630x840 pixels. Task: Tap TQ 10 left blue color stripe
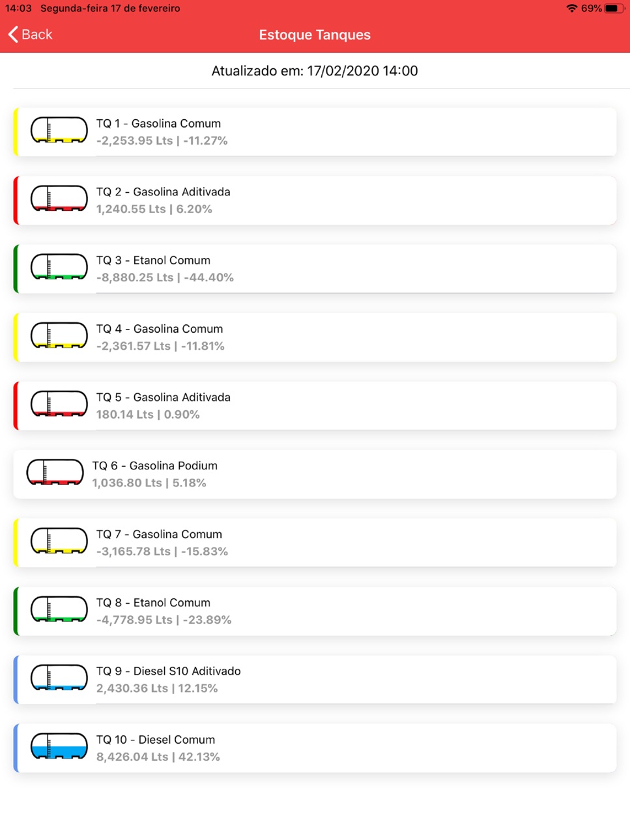click(x=16, y=748)
